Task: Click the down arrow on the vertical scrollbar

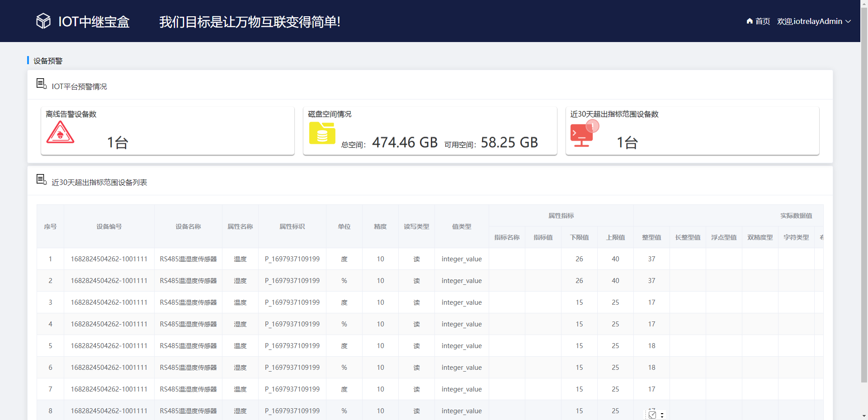Action: point(864,415)
